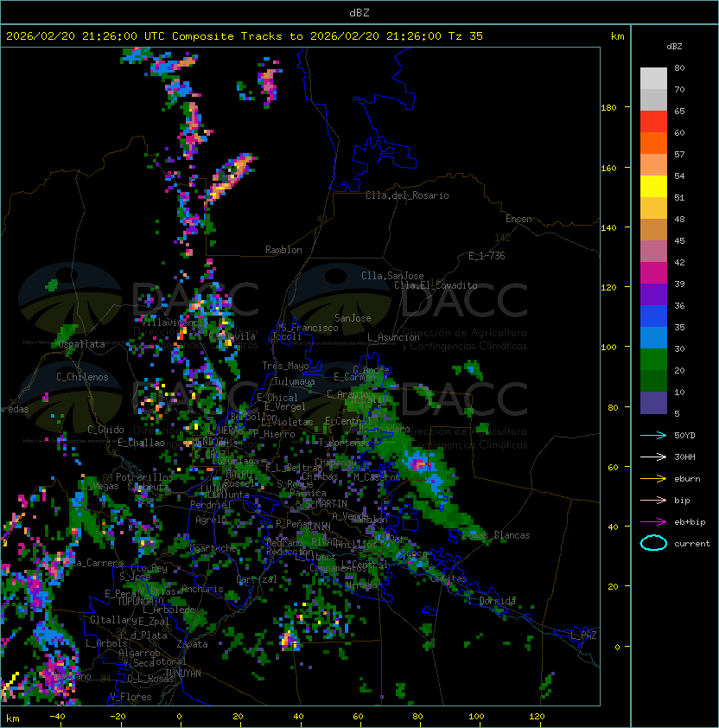This screenshot has height=728, width=719.
Task: Click the 'Anchoris' map label
Action: click(x=202, y=589)
